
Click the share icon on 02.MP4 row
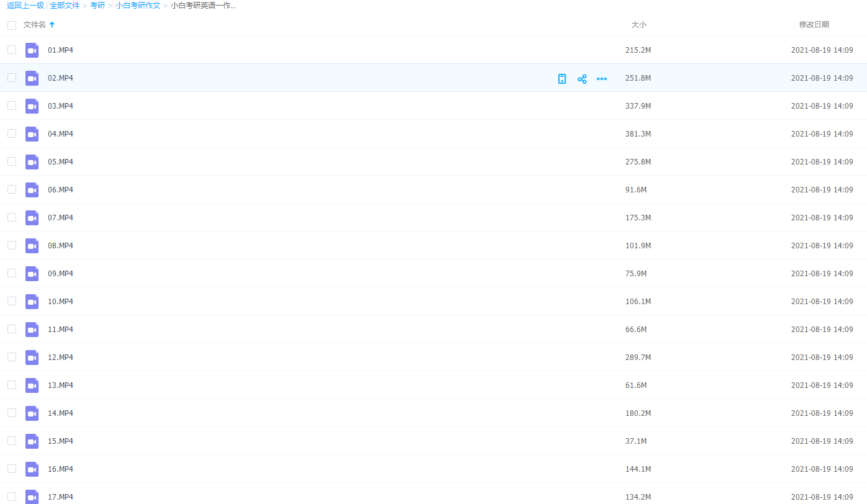[x=582, y=79]
